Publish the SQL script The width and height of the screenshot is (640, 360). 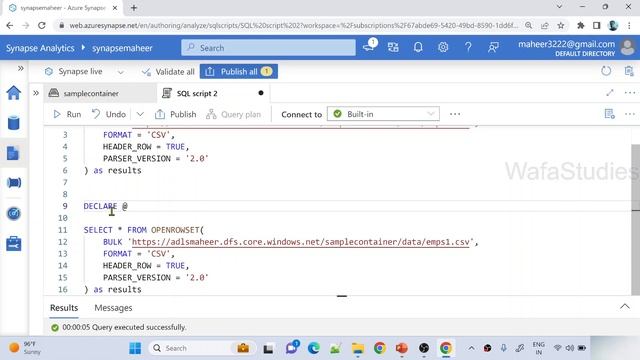tap(176, 114)
